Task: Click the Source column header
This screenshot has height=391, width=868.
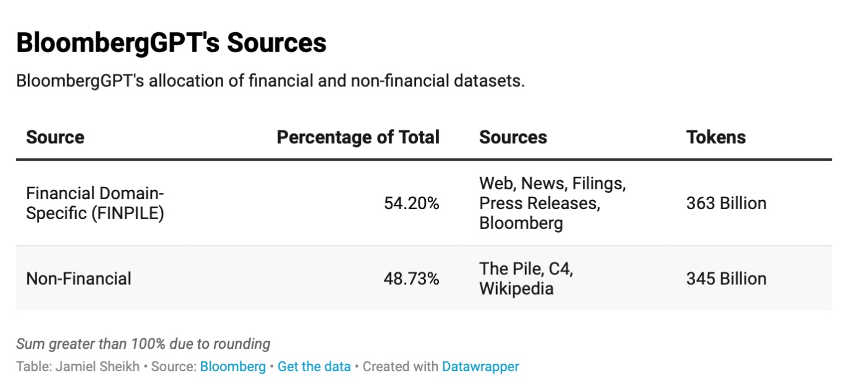Action: point(55,137)
